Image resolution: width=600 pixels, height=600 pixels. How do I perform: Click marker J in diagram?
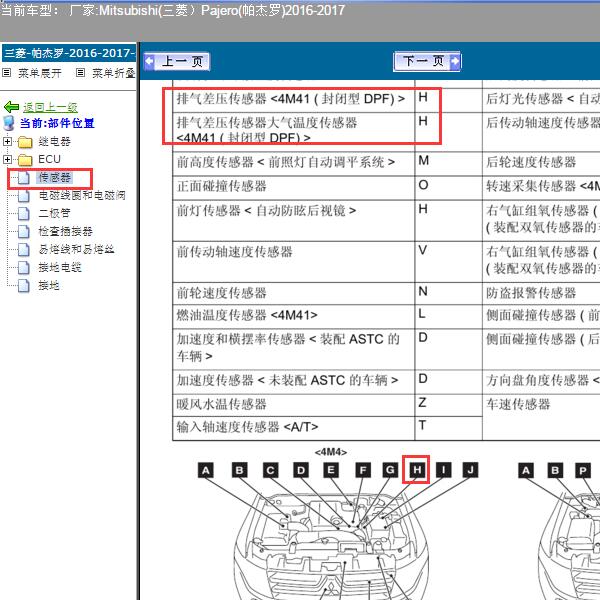(470, 470)
